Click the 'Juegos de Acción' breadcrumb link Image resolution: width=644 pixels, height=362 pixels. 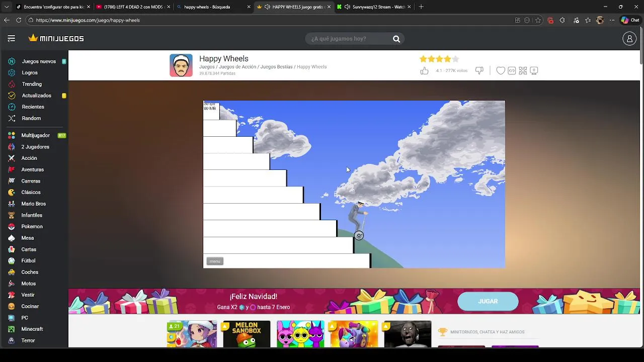click(237, 67)
